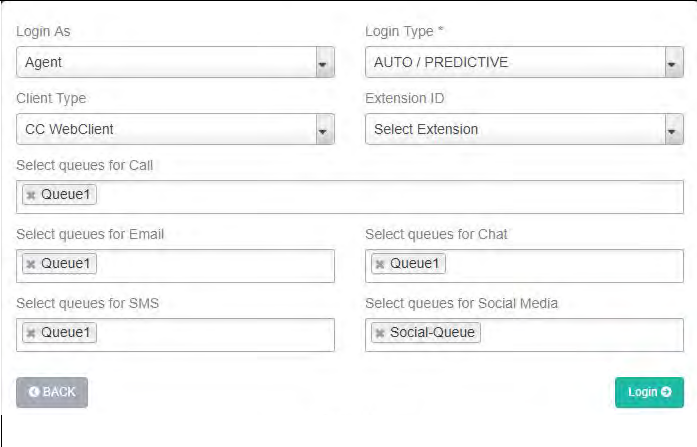Screen dimensions: 697x447
Task: Open the Client Type dropdown arrow
Action: point(323,129)
